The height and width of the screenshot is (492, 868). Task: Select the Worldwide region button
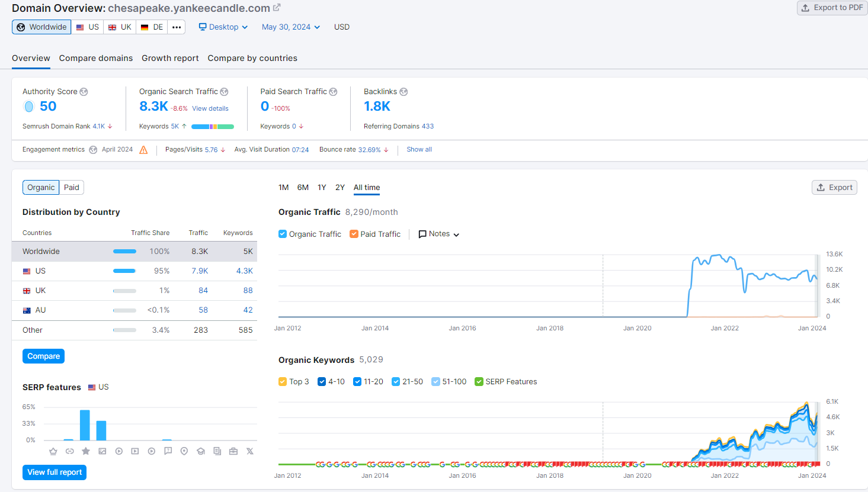[41, 27]
